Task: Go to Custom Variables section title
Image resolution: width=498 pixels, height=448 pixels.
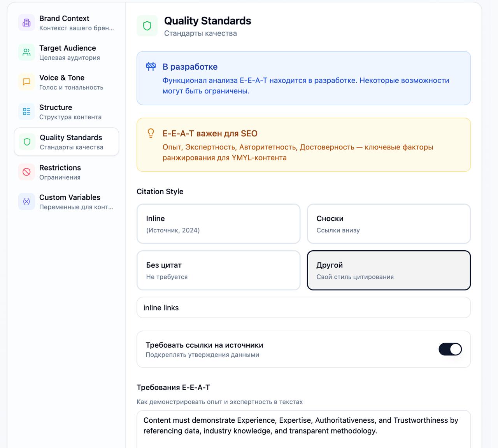Action: pyautogui.click(x=70, y=197)
